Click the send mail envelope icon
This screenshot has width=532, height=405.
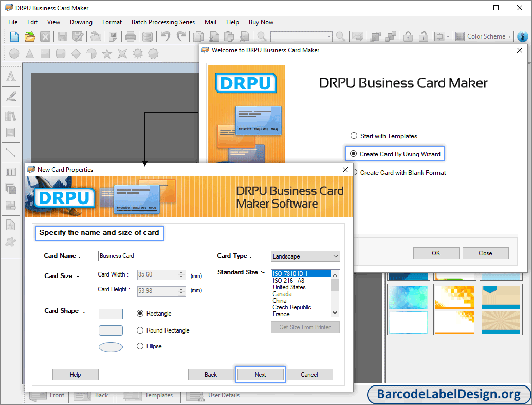pos(358,36)
